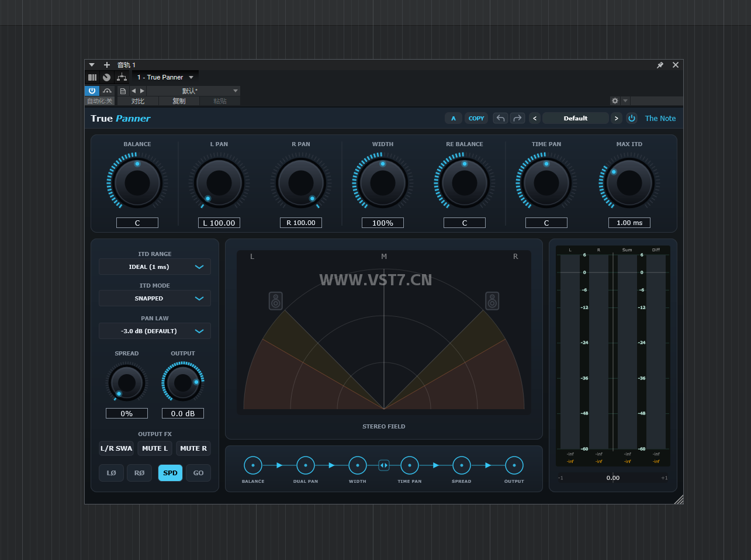Toggle the host plugin activate power button
Screen dimensions: 751x560
(92, 91)
